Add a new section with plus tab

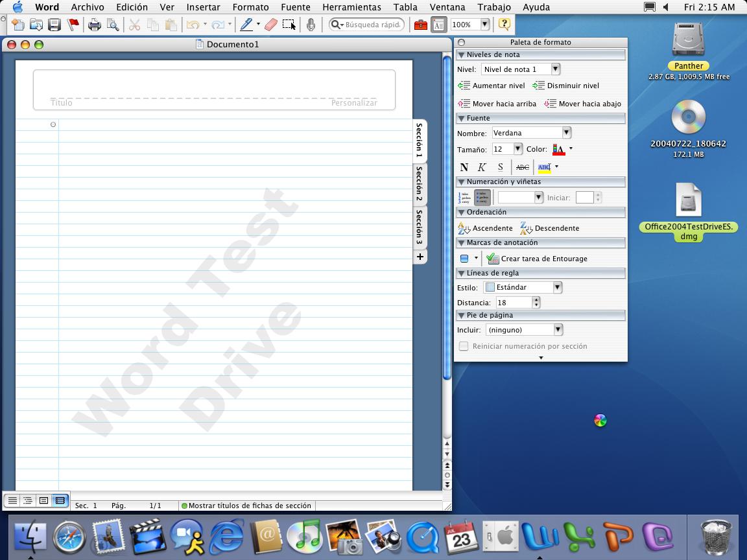point(420,257)
